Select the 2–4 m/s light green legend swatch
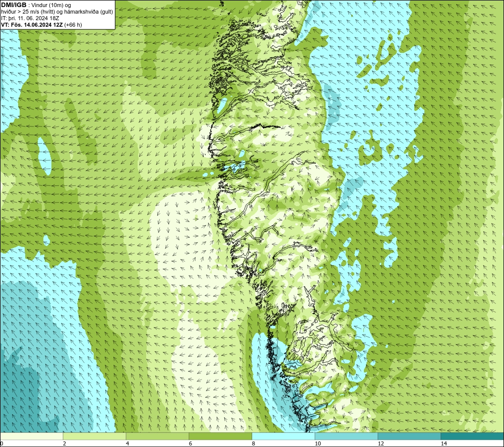 tap(95, 436)
